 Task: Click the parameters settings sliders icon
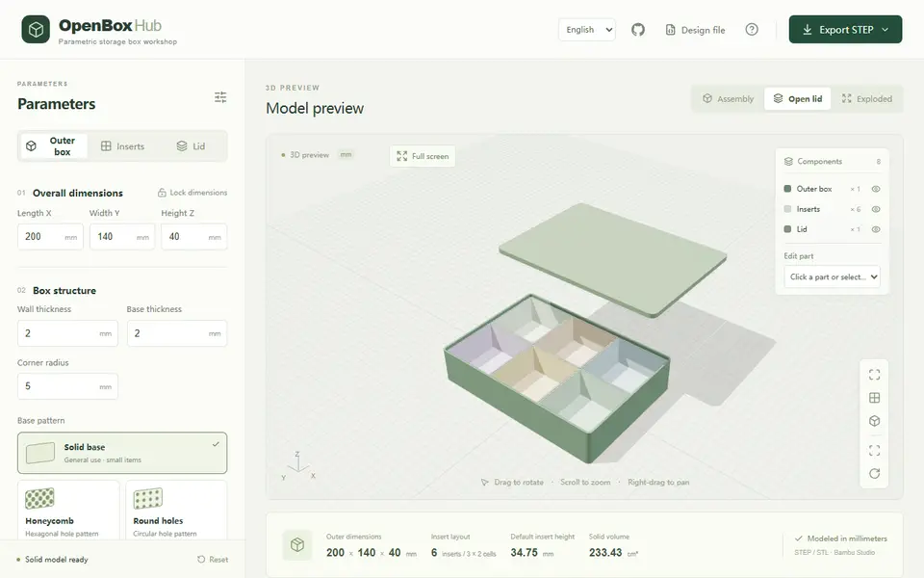220,97
